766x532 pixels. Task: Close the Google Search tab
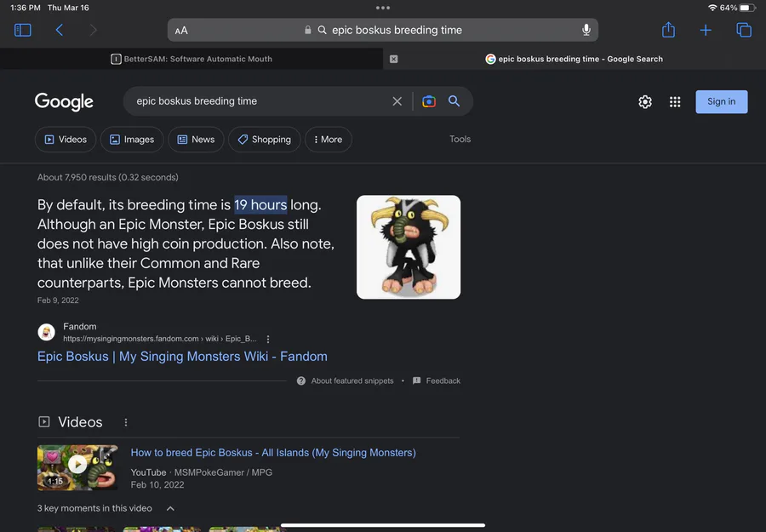pyautogui.click(x=394, y=59)
